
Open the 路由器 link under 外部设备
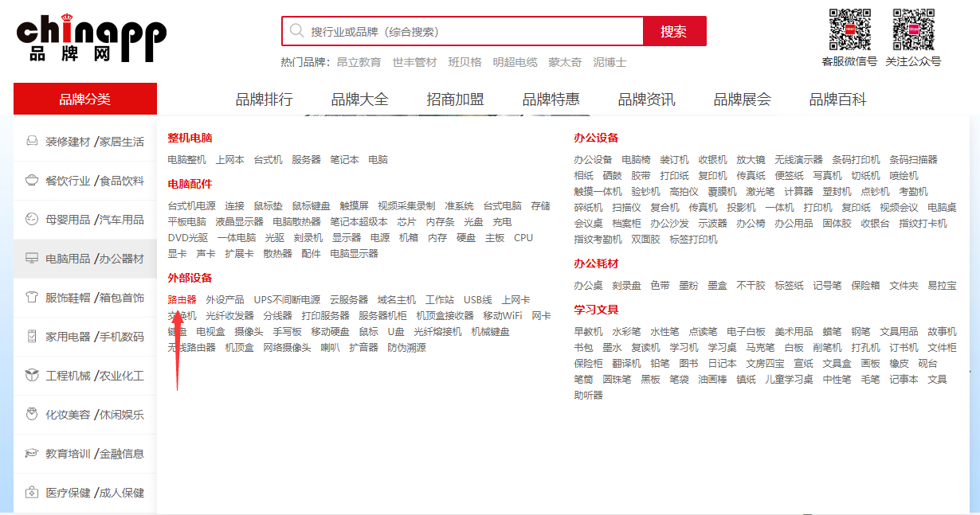pos(182,300)
